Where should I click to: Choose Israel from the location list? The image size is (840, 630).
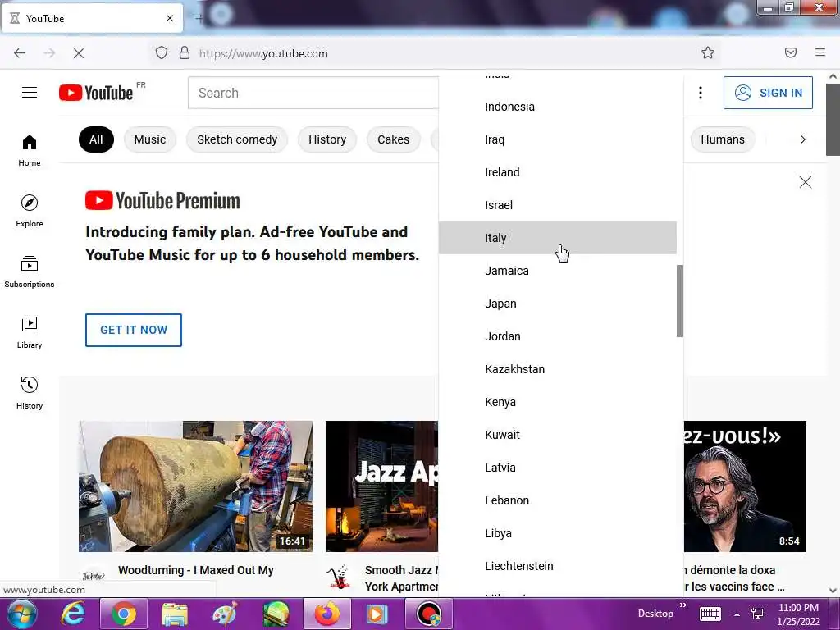(x=557, y=205)
